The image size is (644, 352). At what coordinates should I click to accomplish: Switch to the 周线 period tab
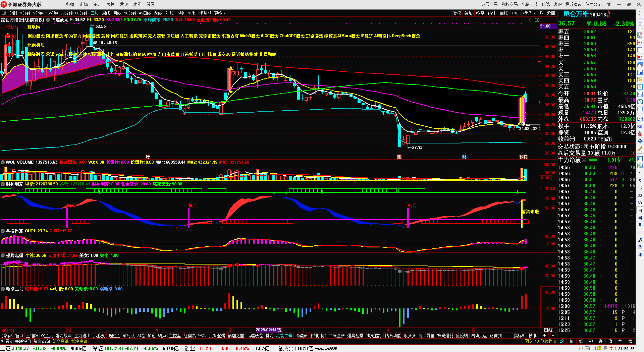[106, 13]
